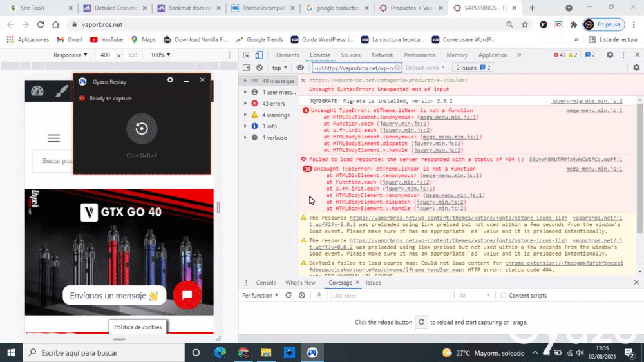Open the jquery-migrate.min.js:2 source link
Screen dimensions: 644x362
point(587,101)
